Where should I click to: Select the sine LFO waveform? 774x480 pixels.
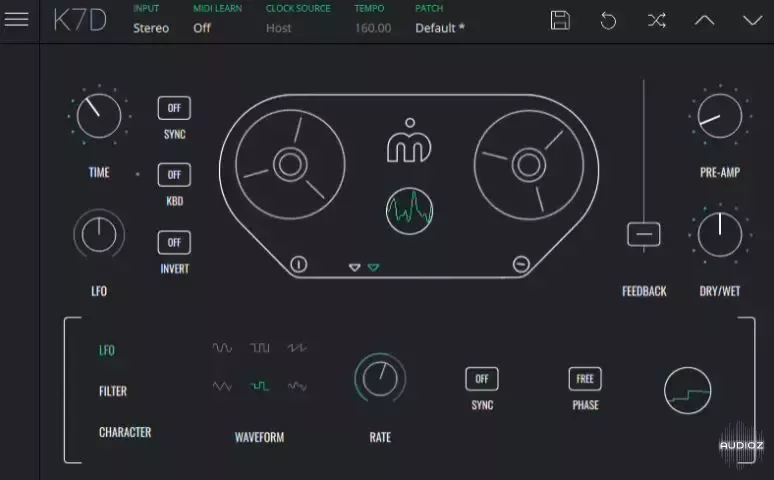(222, 348)
